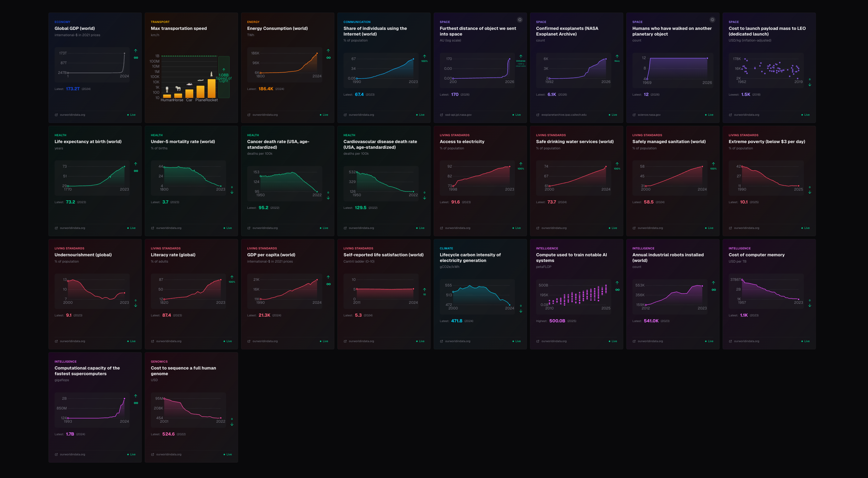
Task: Select the INTELLIGENCE category label
Action: [547, 248]
